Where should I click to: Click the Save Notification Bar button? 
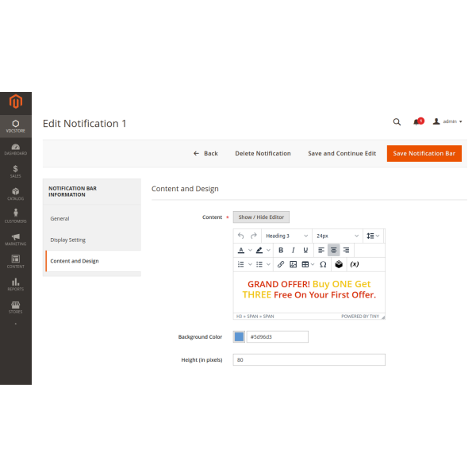point(424,153)
